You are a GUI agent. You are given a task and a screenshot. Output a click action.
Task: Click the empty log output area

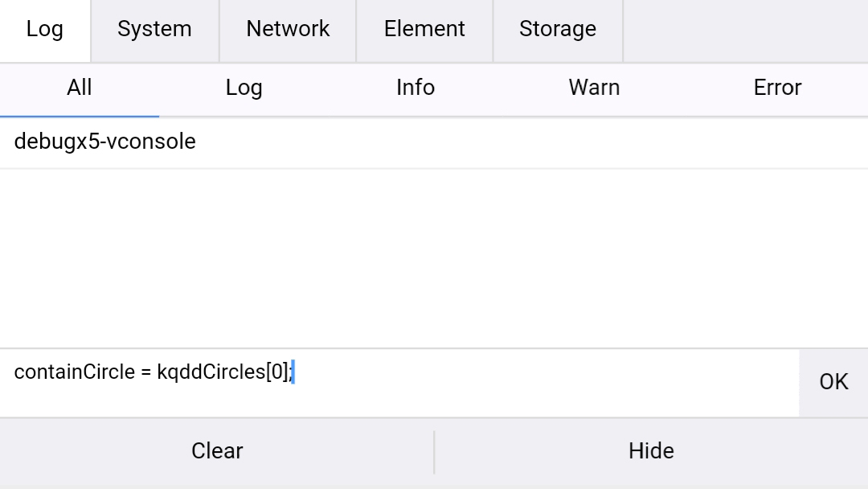pos(434,257)
